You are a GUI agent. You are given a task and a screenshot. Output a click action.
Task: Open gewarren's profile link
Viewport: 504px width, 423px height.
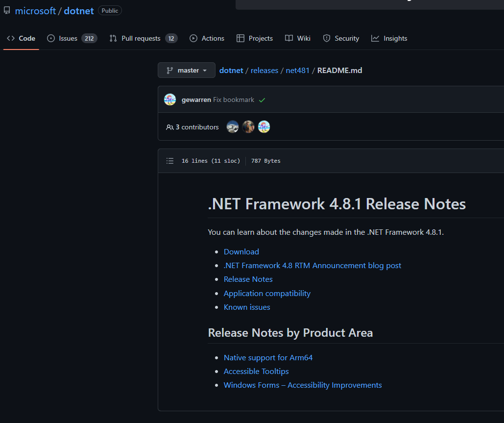point(196,100)
